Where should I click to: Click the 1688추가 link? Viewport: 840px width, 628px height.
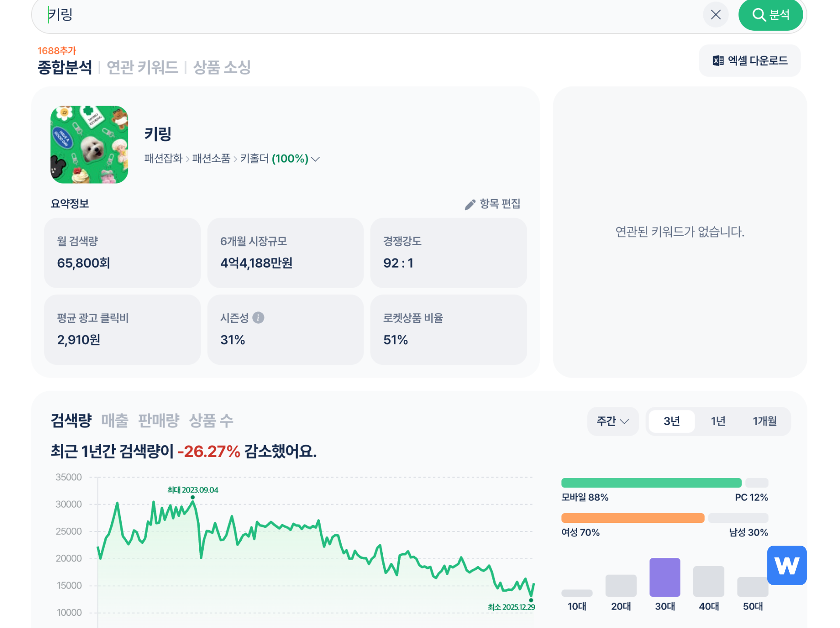pos(56,50)
